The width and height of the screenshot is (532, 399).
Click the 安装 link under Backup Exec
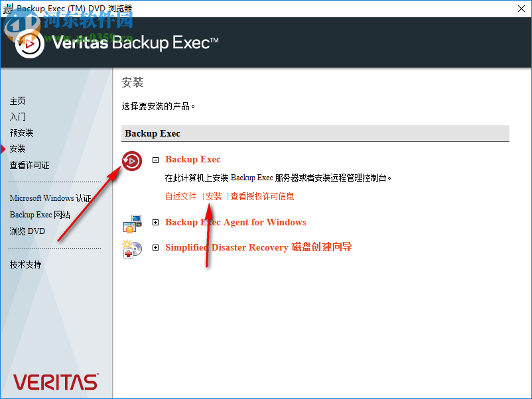(x=214, y=196)
